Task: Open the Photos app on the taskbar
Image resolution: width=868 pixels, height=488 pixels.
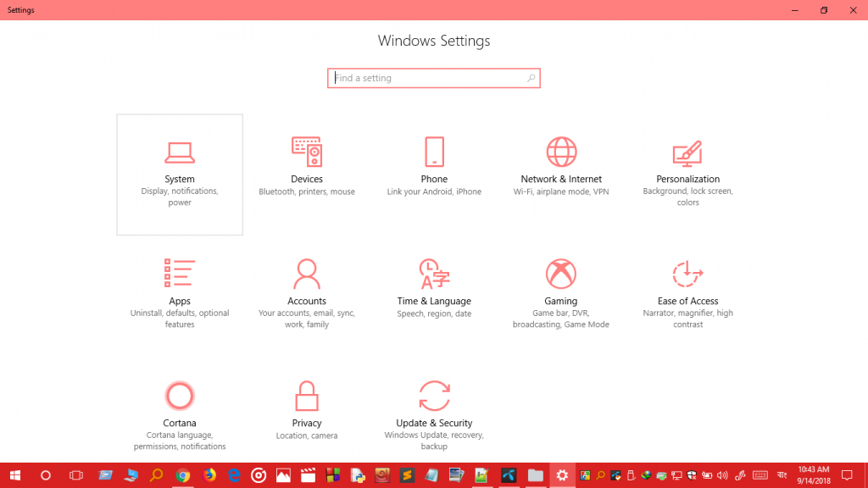Action: pos(283,475)
